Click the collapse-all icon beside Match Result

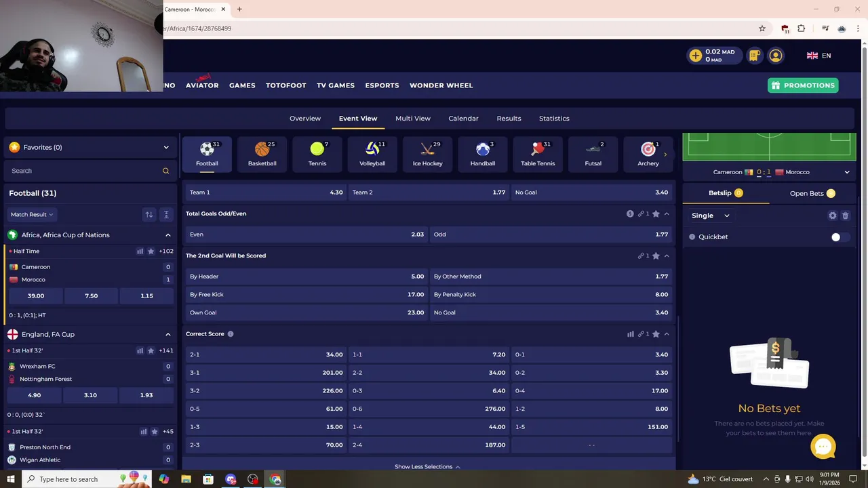[166, 214]
